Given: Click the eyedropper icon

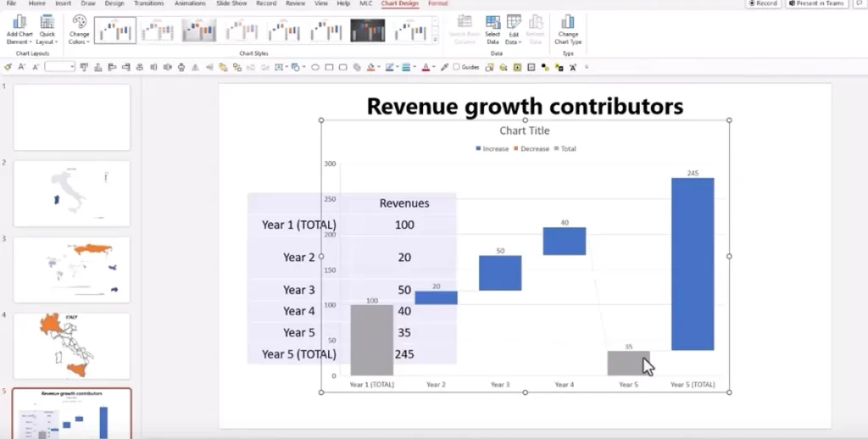Looking at the screenshot, I should pyautogui.click(x=444, y=67).
